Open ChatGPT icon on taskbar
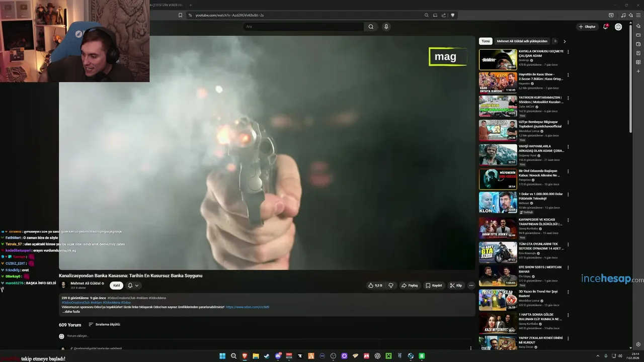The width and height of the screenshot is (644, 362). point(377,356)
